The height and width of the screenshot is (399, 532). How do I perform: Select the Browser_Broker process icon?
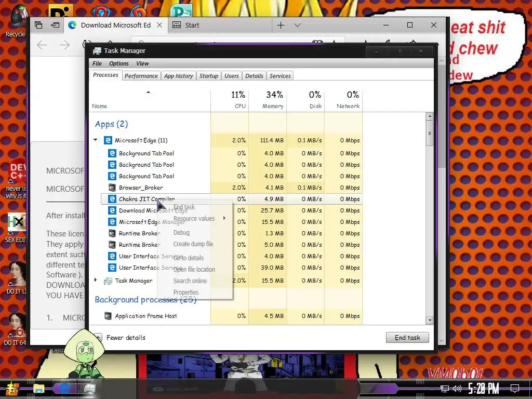tap(112, 188)
